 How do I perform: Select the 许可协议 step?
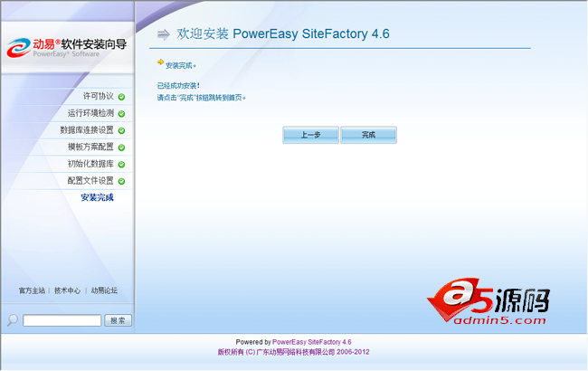tap(99, 97)
